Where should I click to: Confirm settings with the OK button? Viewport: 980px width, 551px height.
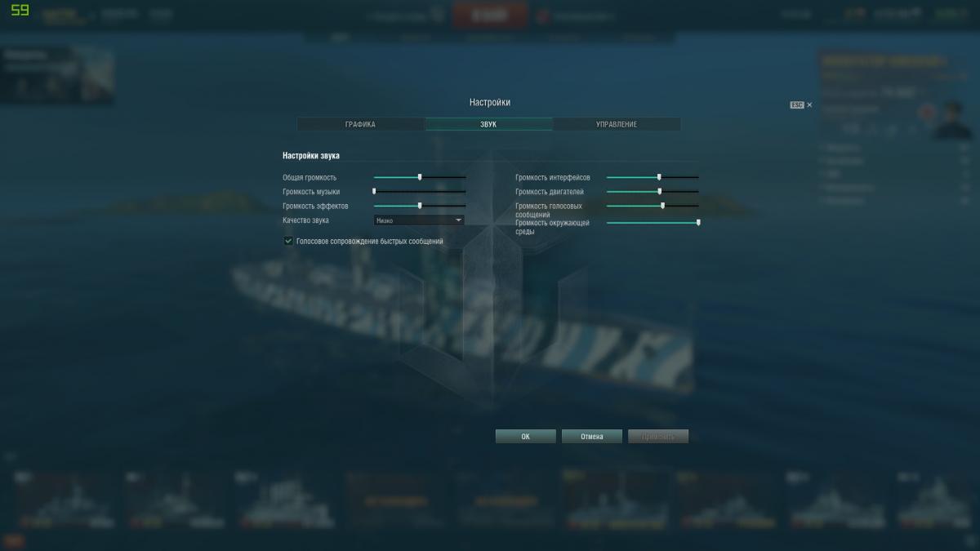click(525, 437)
